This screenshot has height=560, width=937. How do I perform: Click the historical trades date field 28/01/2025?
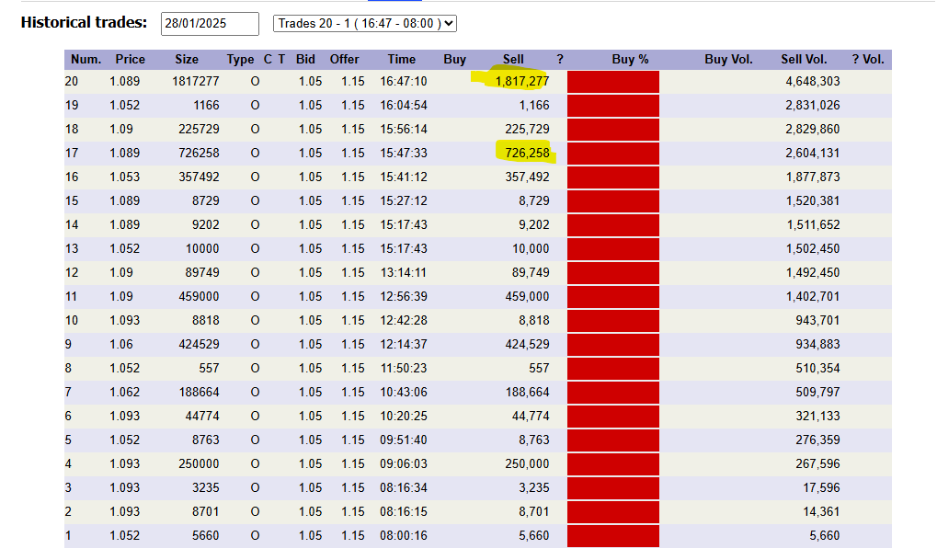210,24
